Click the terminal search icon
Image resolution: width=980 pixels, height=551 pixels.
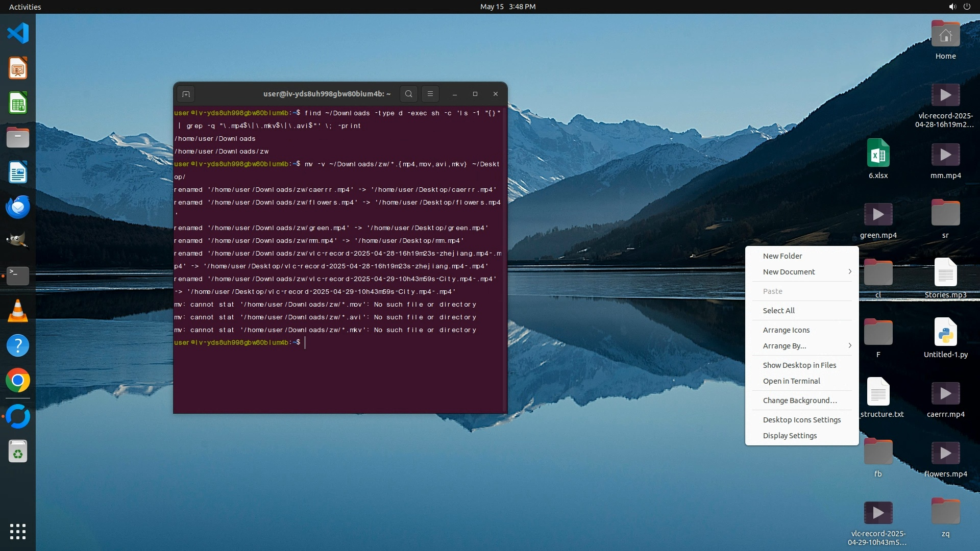pyautogui.click(x=408, y=94)
